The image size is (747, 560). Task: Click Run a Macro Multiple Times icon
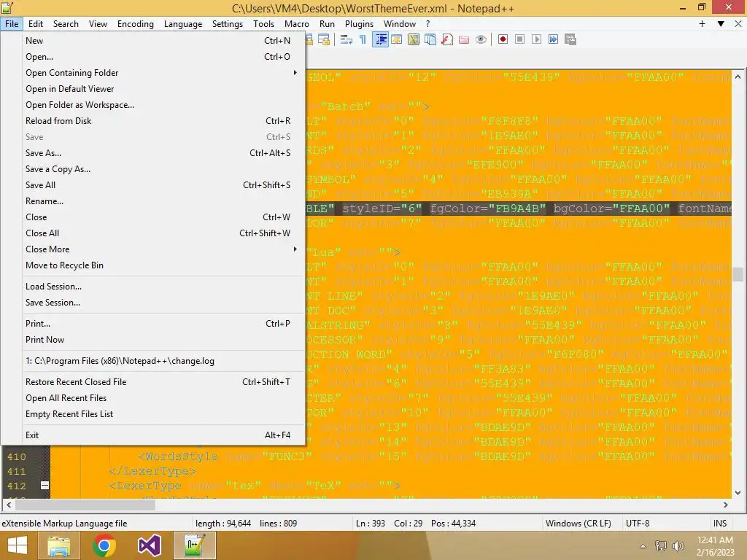tap(553, 39)
